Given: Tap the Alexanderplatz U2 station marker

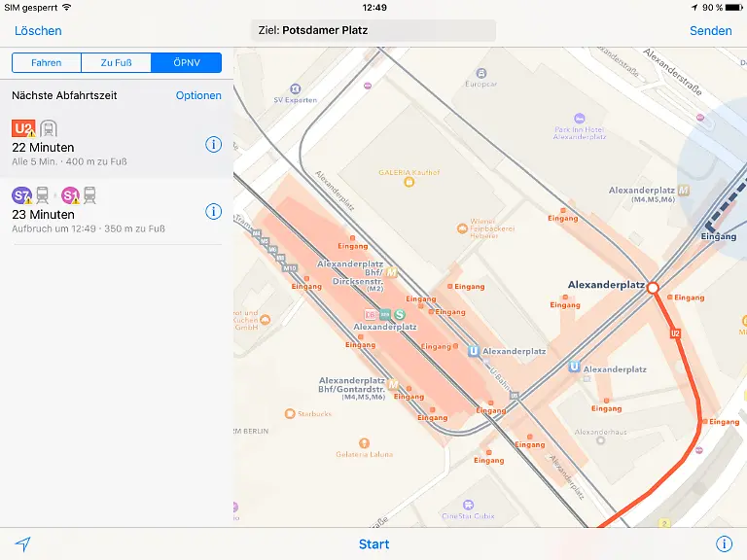Looking at the screenshot, I should point(654,288).
